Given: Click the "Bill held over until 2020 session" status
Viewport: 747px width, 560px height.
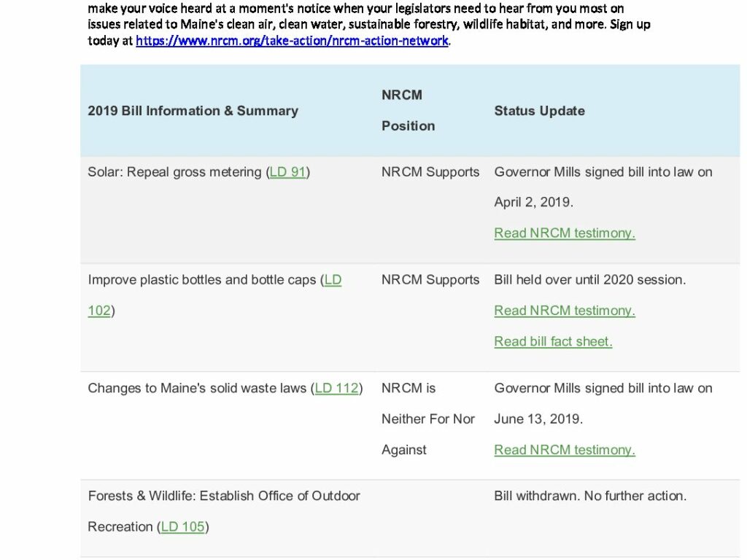Looking at the screenshot, I should click(x=589, y=280).
